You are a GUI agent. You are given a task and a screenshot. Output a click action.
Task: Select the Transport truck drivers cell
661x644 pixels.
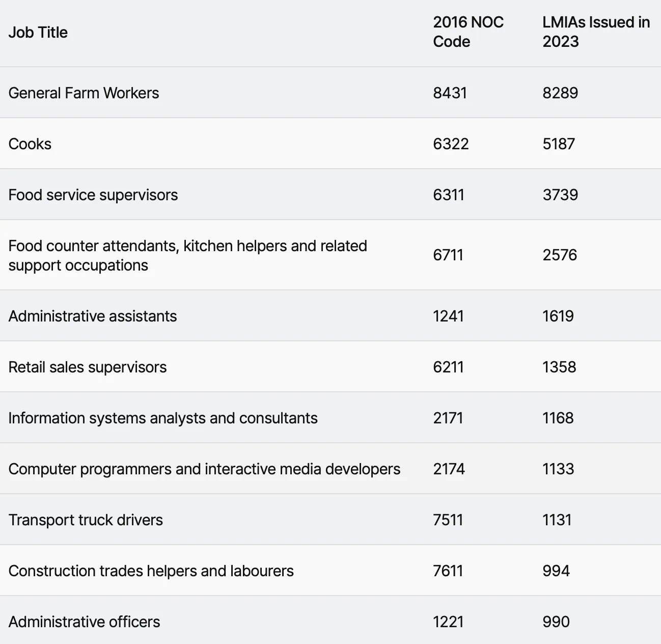coord(86,520)
